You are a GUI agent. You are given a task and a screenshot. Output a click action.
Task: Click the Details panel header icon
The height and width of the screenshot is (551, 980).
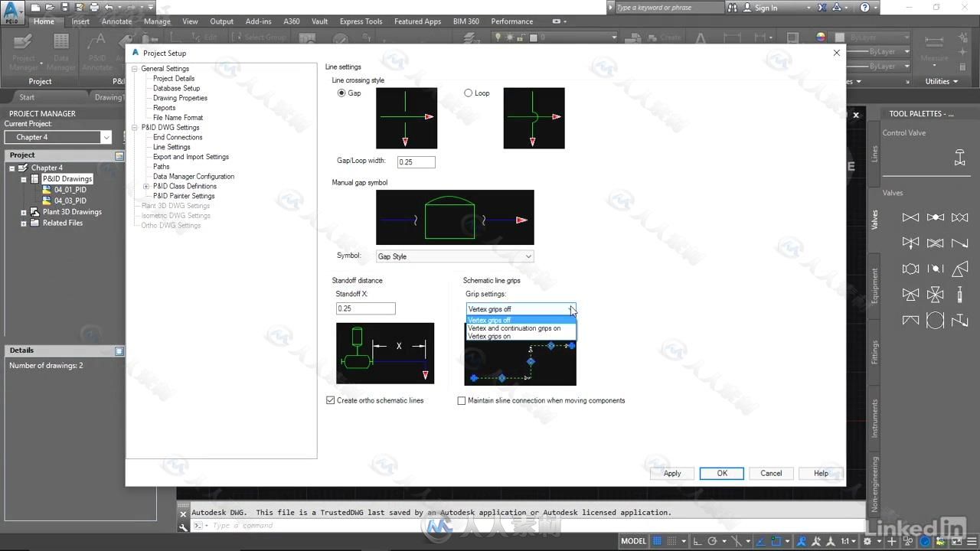pos(119,350)
